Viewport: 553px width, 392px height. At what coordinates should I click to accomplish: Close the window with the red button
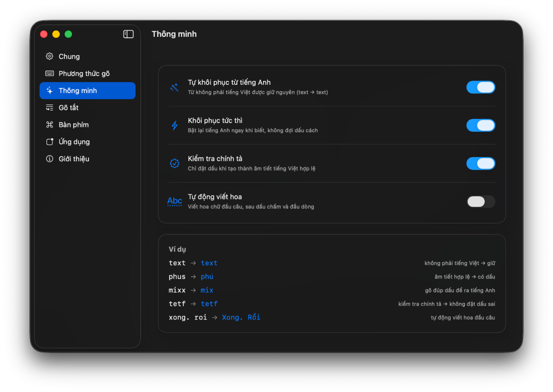[44, 34]
